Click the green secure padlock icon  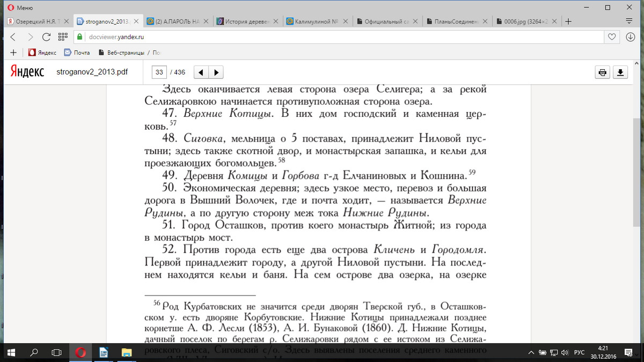79,37
